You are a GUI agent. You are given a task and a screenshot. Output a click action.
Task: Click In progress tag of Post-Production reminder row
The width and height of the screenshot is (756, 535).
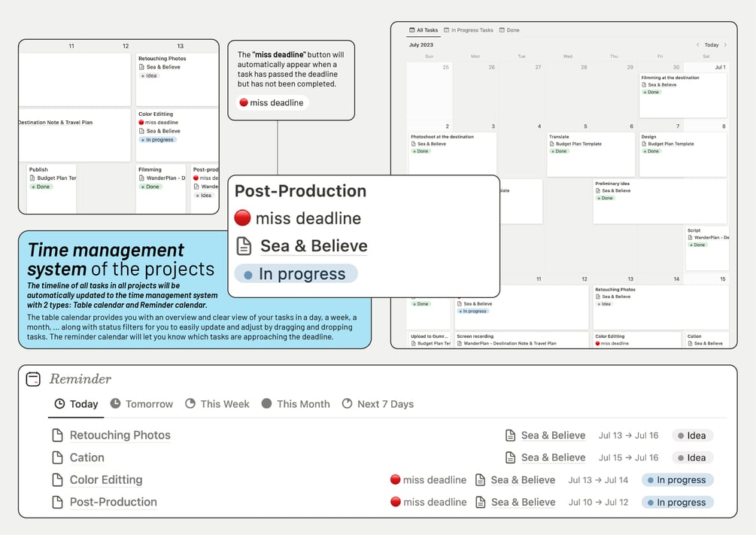[677, 502]
